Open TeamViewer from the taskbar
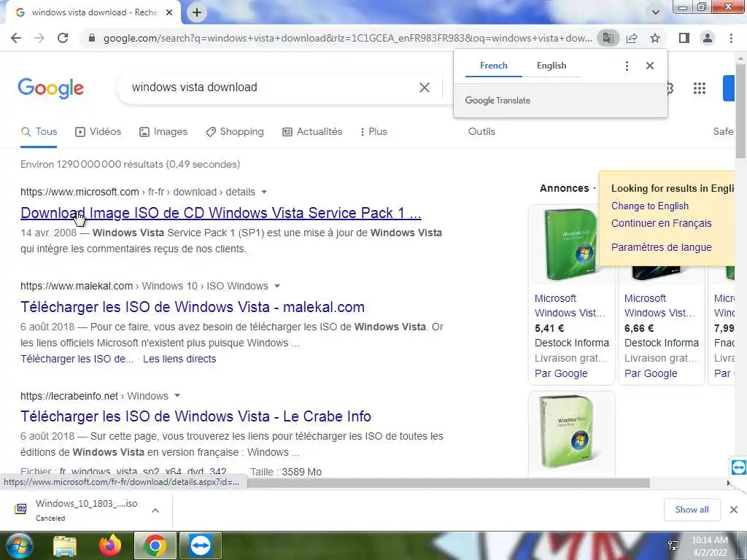The image size is (747, 560). [201, 545]
